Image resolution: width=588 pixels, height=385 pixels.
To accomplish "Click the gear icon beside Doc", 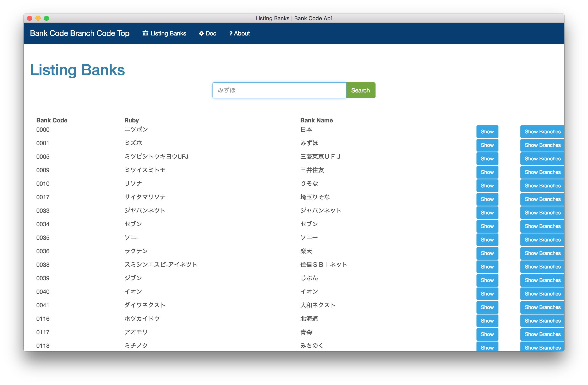I will 201,33.
